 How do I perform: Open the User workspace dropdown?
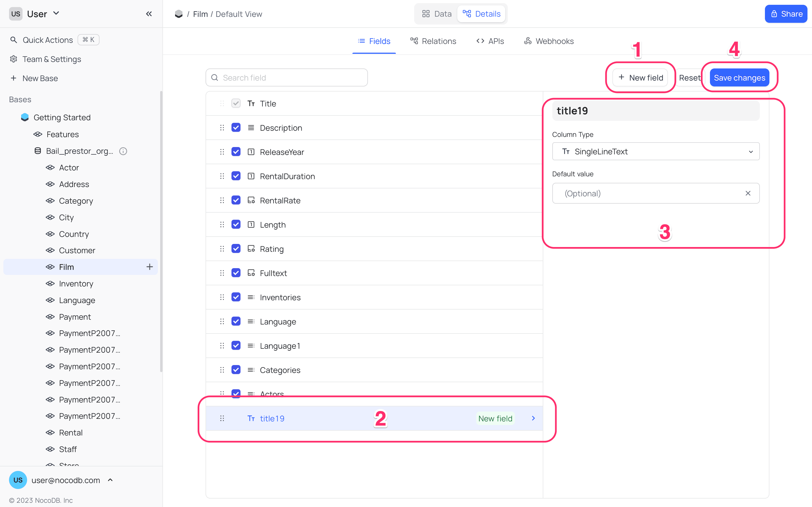click(x=56, y=14)
